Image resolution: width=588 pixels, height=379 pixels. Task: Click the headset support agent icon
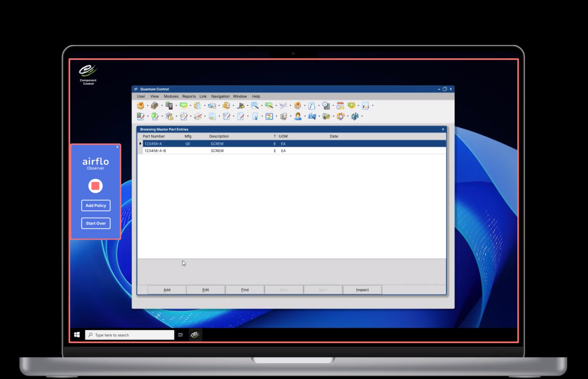tap(298, 117)
